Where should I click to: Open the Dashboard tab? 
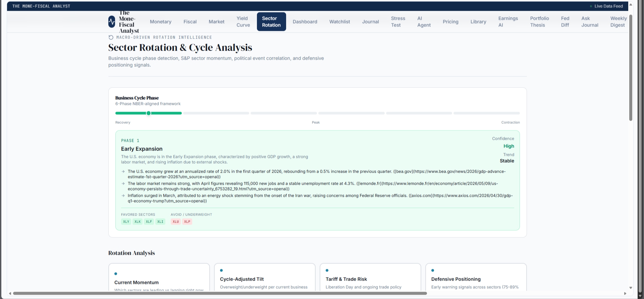point(305,22)
